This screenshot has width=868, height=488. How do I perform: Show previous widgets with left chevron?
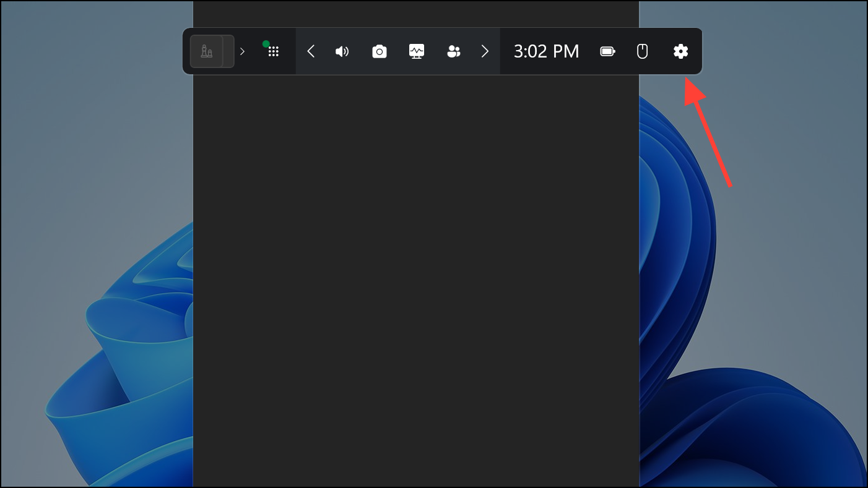coord(311,51)
